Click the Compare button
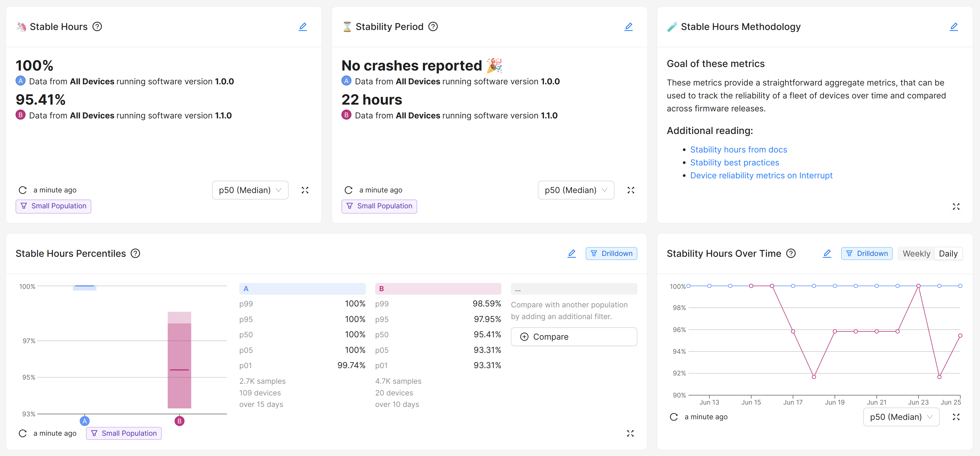The image size is (980, 456). [x=573, y=336]
